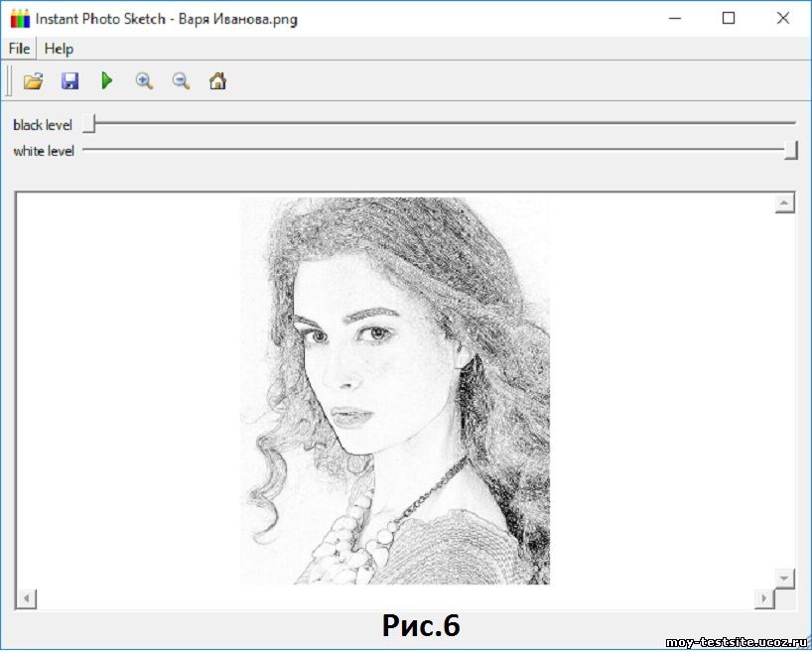Close the Instant Photo Sketch window
812x652 pixels.
(x=782, y=19)
